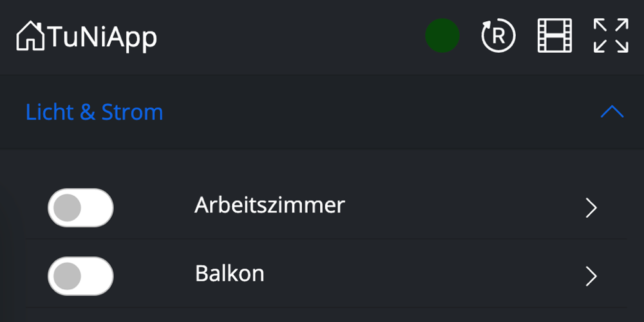Collapse Licht & Strom with the up chevron
The height and width of the screenshot is (322, 644).
point(612,113)
